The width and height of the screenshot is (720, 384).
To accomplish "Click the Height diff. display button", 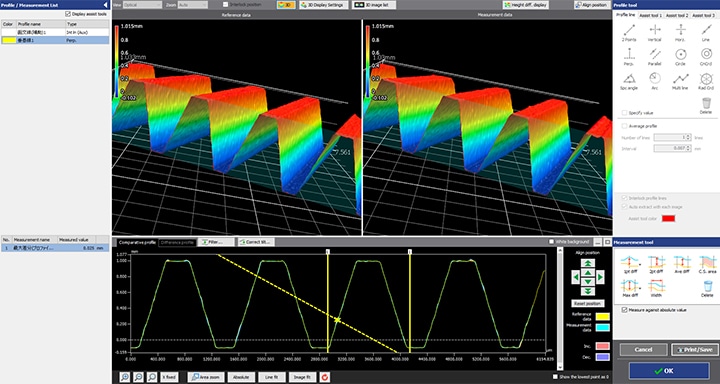I will (x=525, y=5).
